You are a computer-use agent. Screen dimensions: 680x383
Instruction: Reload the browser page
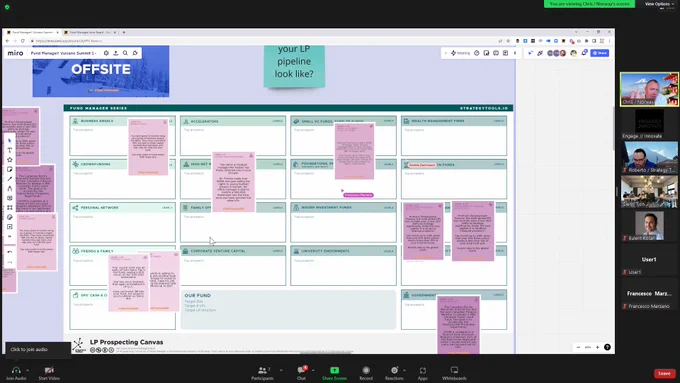[23, 41]
